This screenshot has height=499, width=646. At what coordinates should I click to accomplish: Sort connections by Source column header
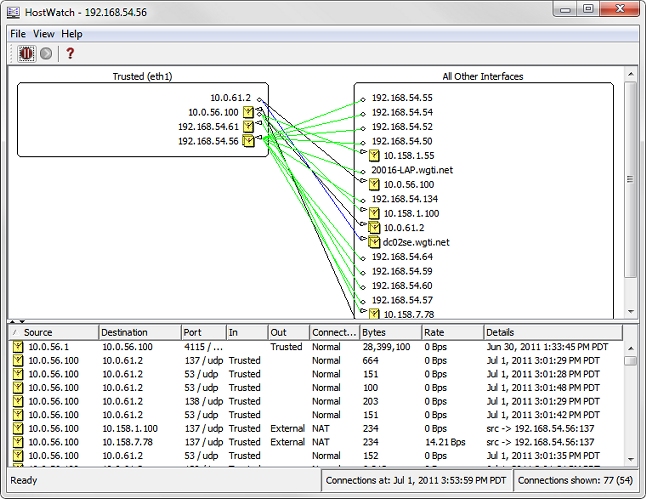(x=54, y=332)
